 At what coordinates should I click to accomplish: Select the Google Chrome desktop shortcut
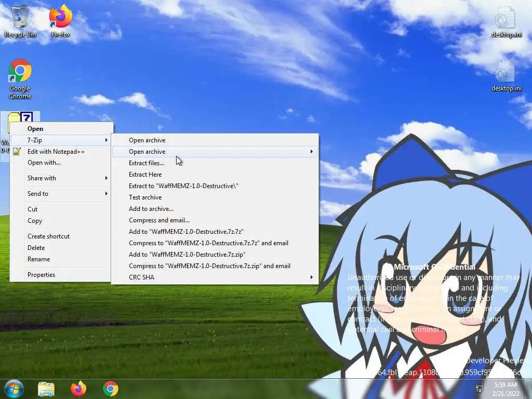tap(20, 79)
